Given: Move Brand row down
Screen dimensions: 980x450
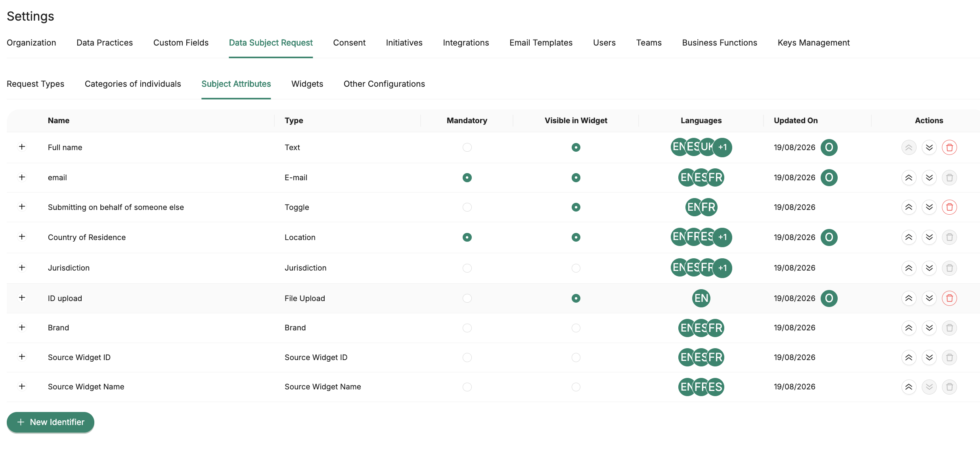Looking at the screenshot, I should [929, 328].
